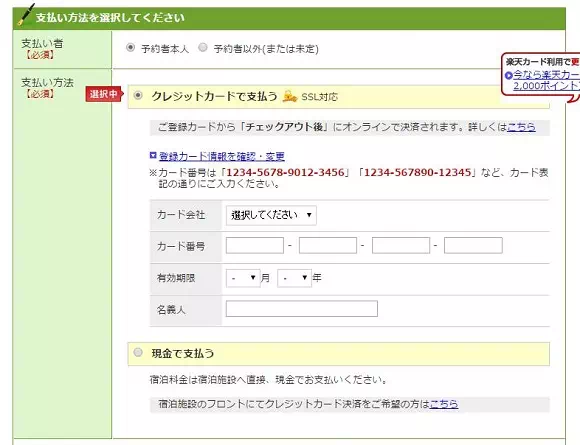The image size is (580, 445).
Task: Select 予約者以外(または未定) radio button
Action: 203,47
